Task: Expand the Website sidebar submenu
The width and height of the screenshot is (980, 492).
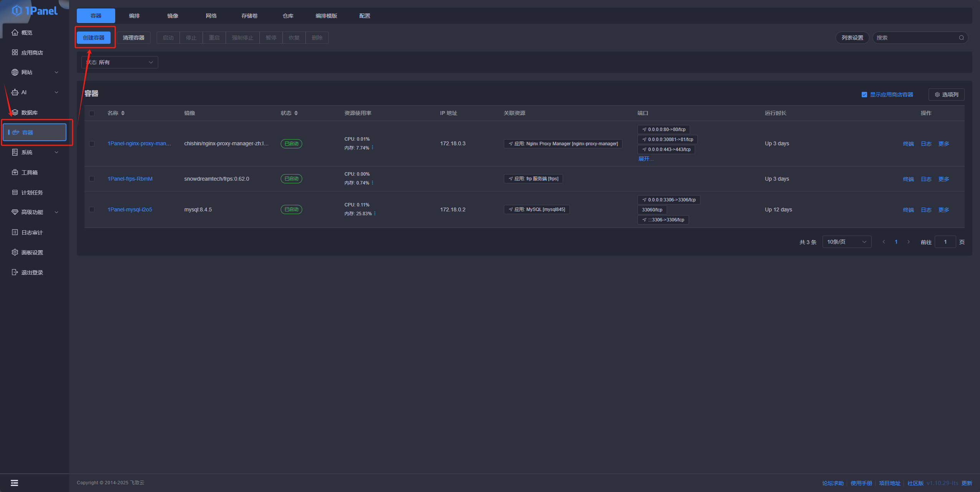Action: (56, 72)
